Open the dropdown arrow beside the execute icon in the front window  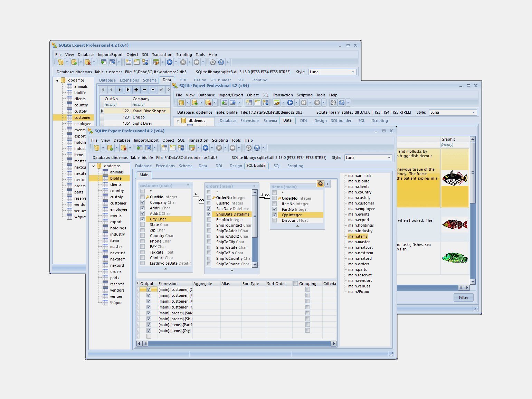click(212, 148)
